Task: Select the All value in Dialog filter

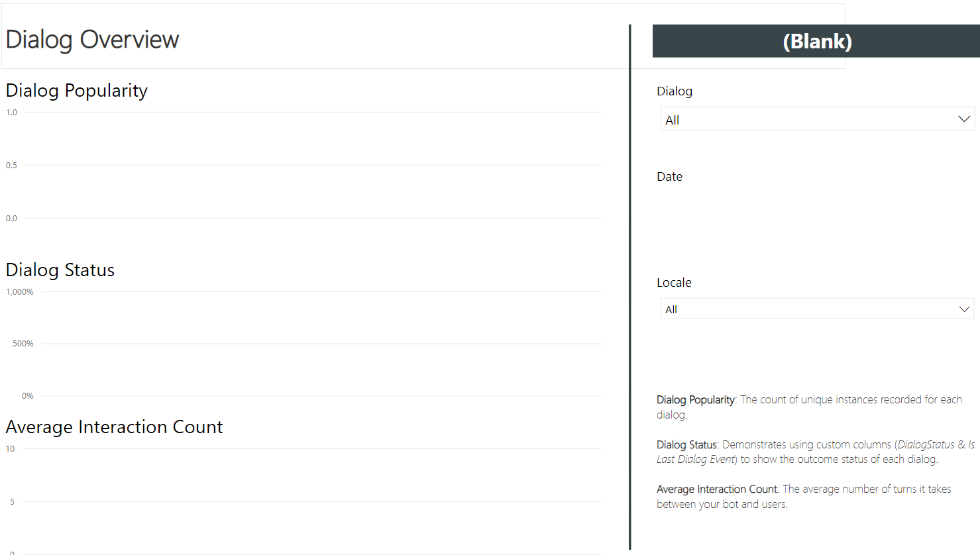Action: [672, 120]
